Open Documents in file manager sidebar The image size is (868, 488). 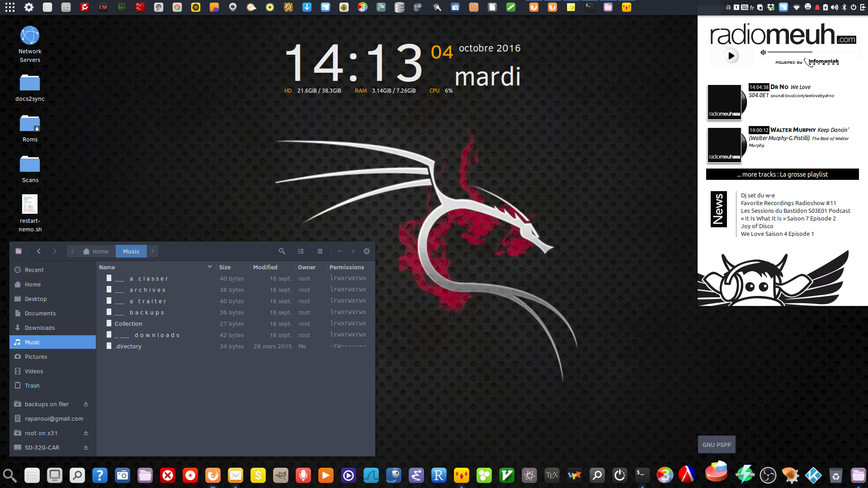point(52,313)
